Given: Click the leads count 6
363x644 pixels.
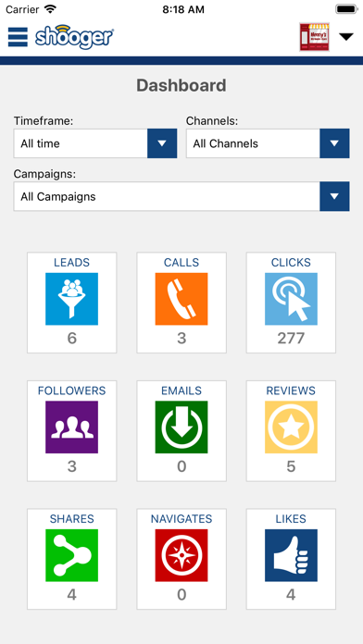Looking at the screenshot, I should pos(71,339).
